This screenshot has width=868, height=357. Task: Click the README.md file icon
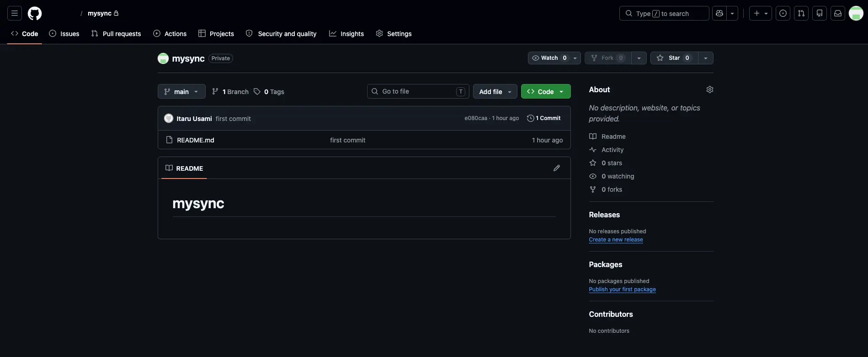(169, 140)
